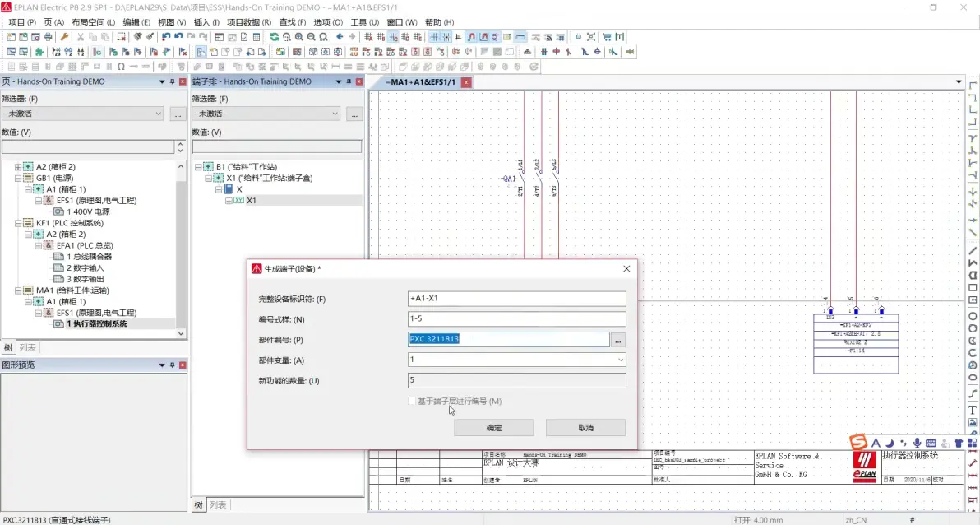980x525 pixels.
Task: Switch to 列表 tab in terminal strip panel
Action: click(x=218, y=504)
